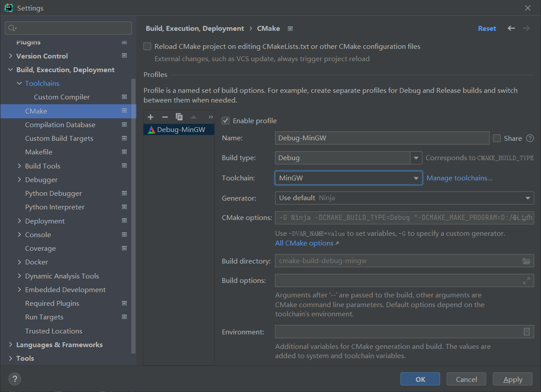
Task: Toggle Reload CMake project on editing checkbox
Action: pyautogui.click(x=147, y=46)
